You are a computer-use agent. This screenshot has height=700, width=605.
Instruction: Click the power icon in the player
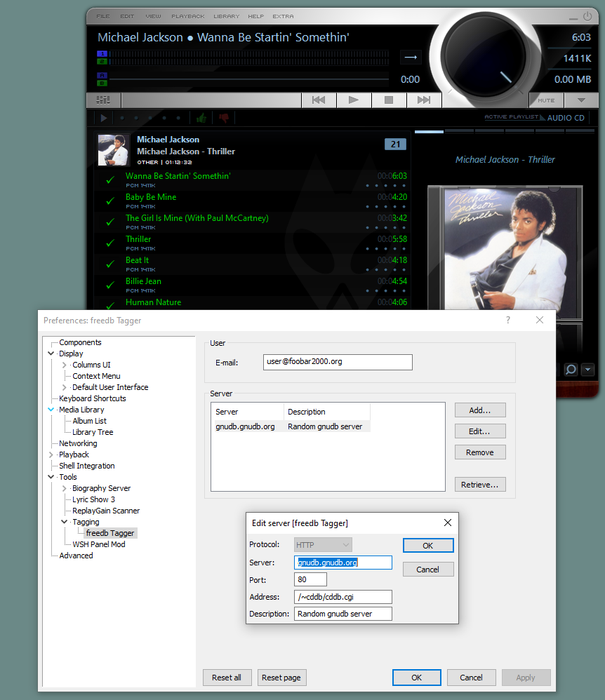[587, 17]
